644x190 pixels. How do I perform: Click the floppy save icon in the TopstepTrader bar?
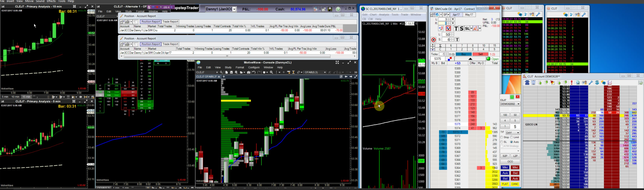(x=330, y=9)
